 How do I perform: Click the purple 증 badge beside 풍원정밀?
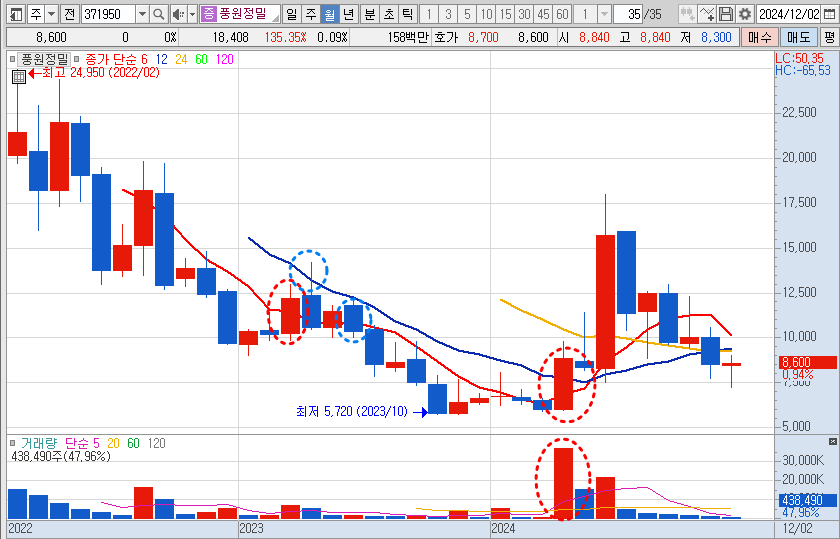208,14
